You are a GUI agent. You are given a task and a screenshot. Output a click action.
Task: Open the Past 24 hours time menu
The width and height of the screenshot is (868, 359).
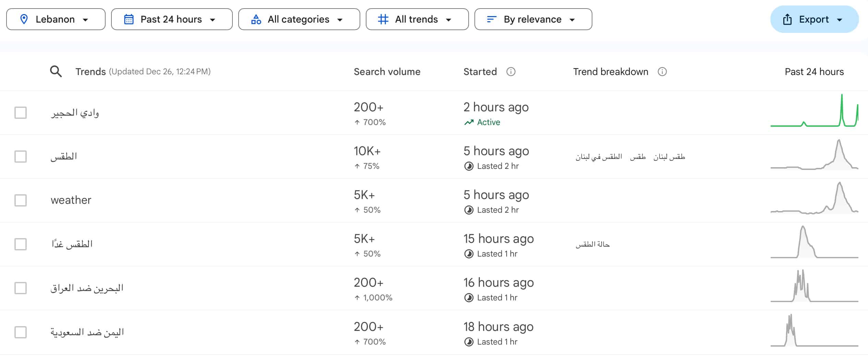pyautogui.click(x=172, y=19)
